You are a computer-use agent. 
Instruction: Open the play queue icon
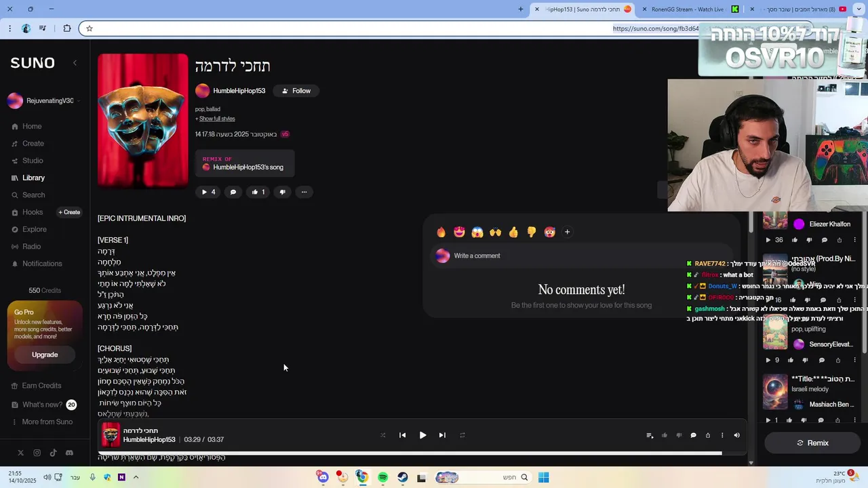click(650, 435)
